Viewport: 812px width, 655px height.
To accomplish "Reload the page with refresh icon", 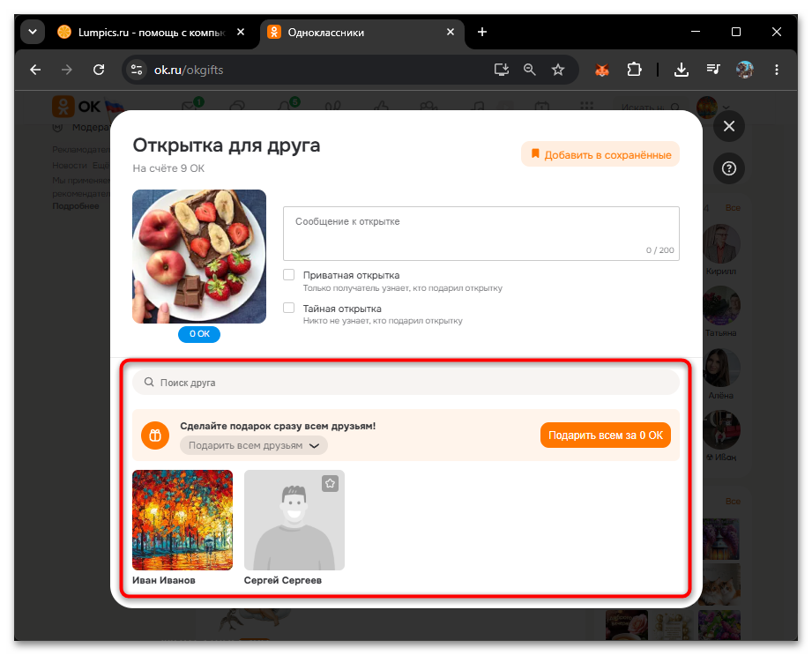I will (99, 70).
